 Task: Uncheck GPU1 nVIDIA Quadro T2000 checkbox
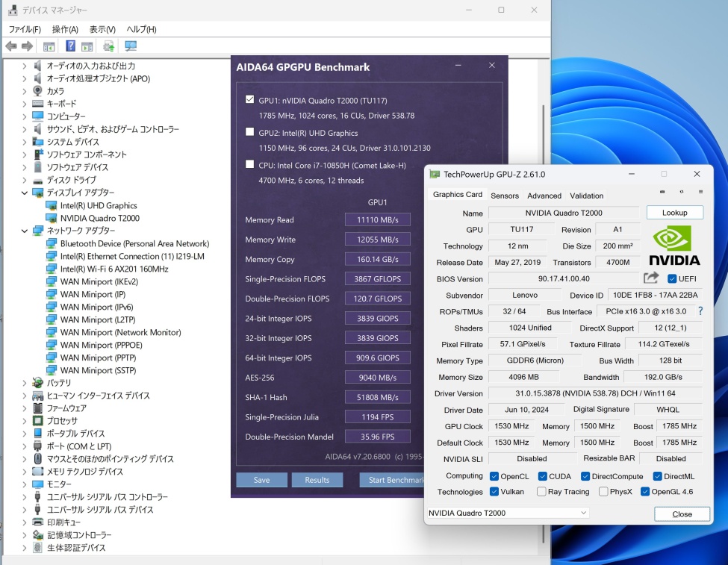[x=250, y=99]
